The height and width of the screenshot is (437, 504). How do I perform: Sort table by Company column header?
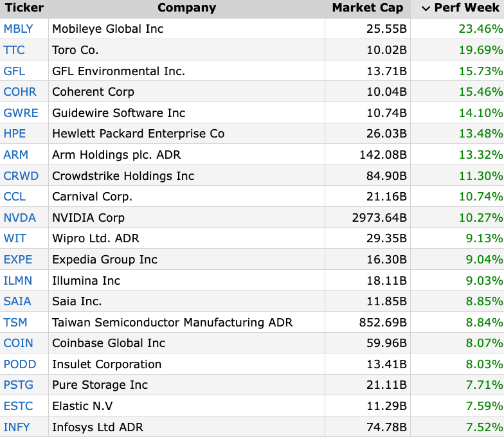[x=186, y=8]
